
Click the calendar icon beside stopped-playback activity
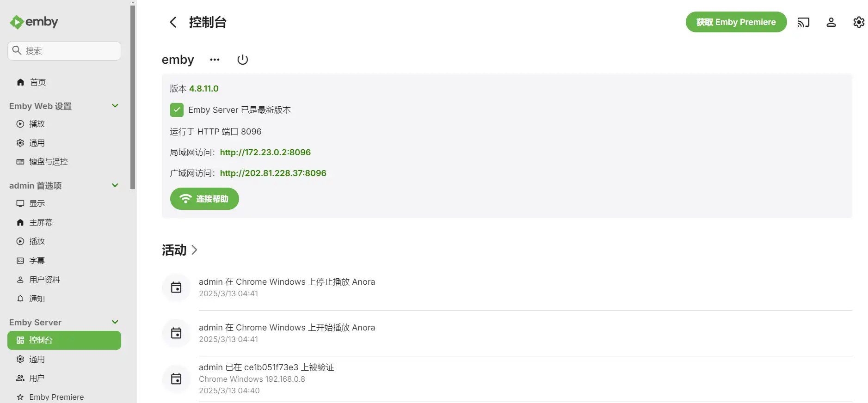pyautogui.click(x=176, y=287)
